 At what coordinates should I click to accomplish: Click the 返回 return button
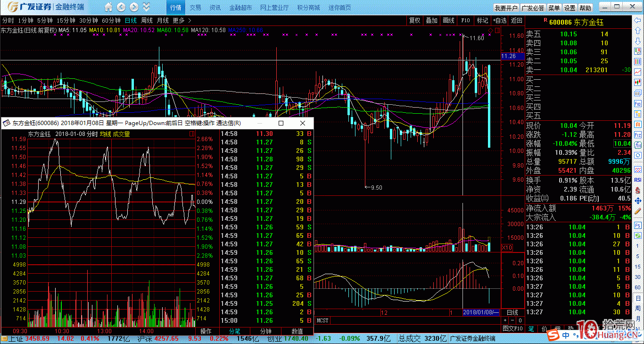tap(517, 20)
